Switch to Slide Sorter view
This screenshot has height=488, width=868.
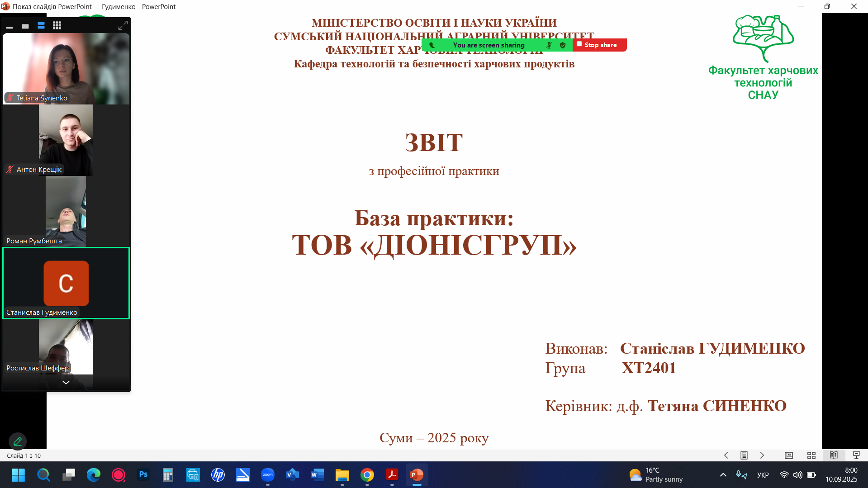(x=811, y=455)
